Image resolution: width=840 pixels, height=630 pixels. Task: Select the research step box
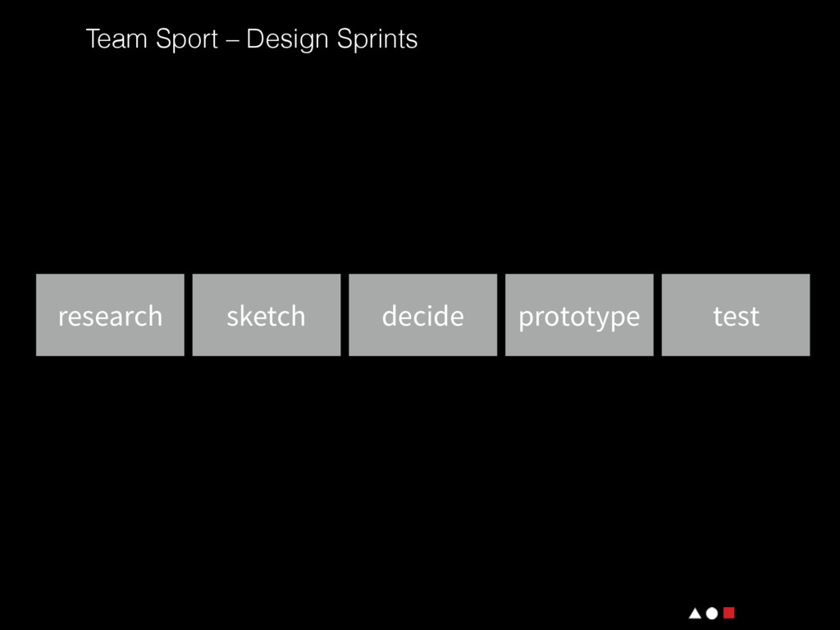click(x=110, y=315)
